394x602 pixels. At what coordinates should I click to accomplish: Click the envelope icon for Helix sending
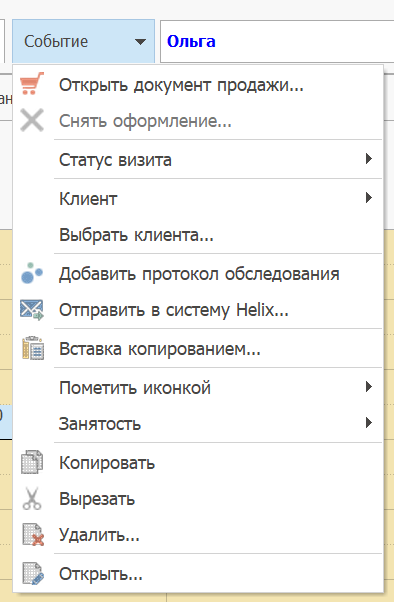point(32,309)
